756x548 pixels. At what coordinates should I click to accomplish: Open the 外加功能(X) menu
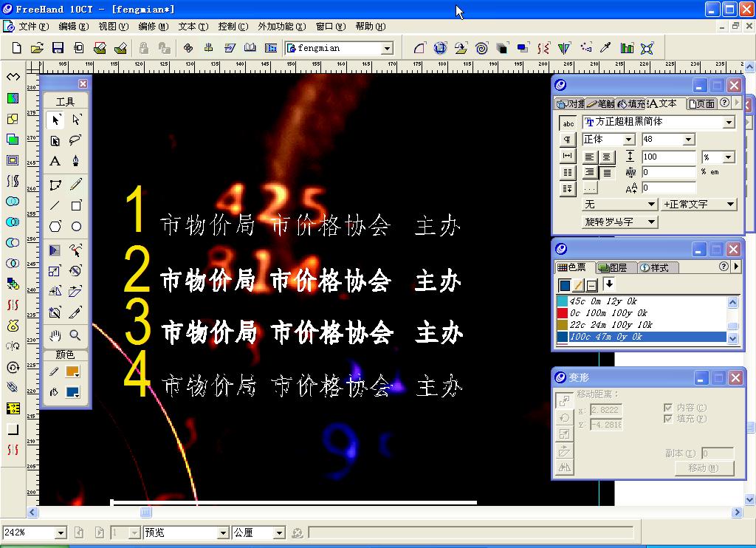coord(281,27)
